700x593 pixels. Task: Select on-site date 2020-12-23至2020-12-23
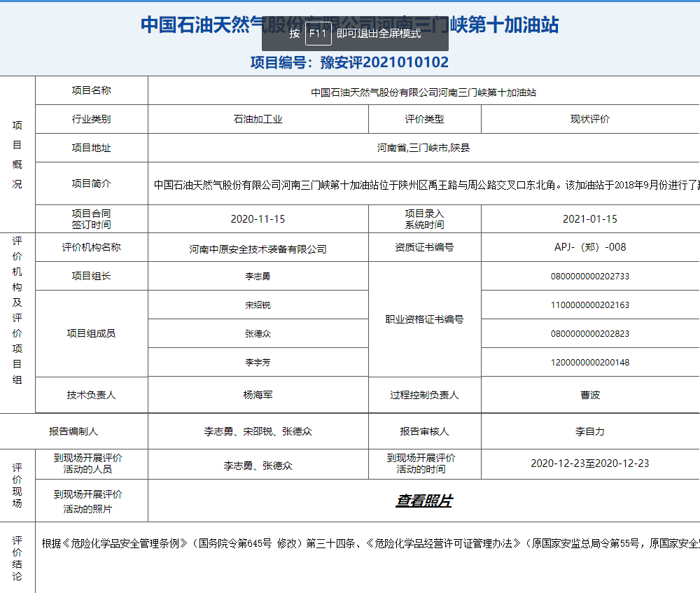pyautogui.click(x=590, y=463)
